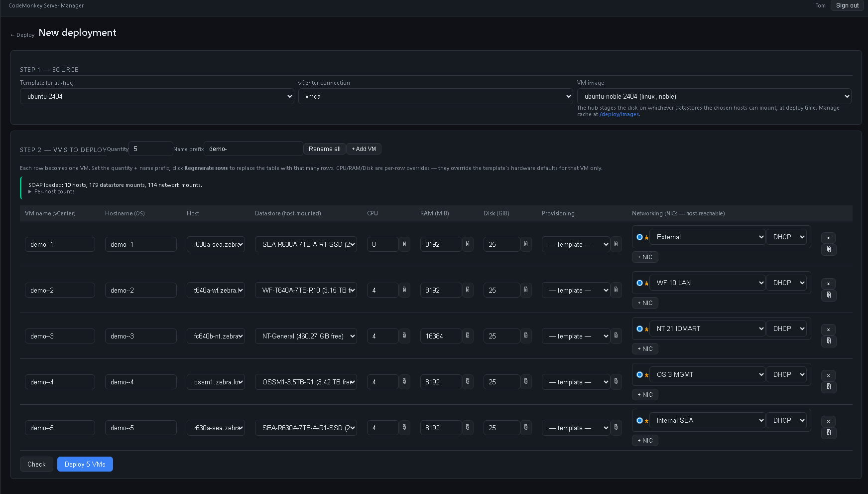Select the primary NIC radio for External network

pos(639,237)
